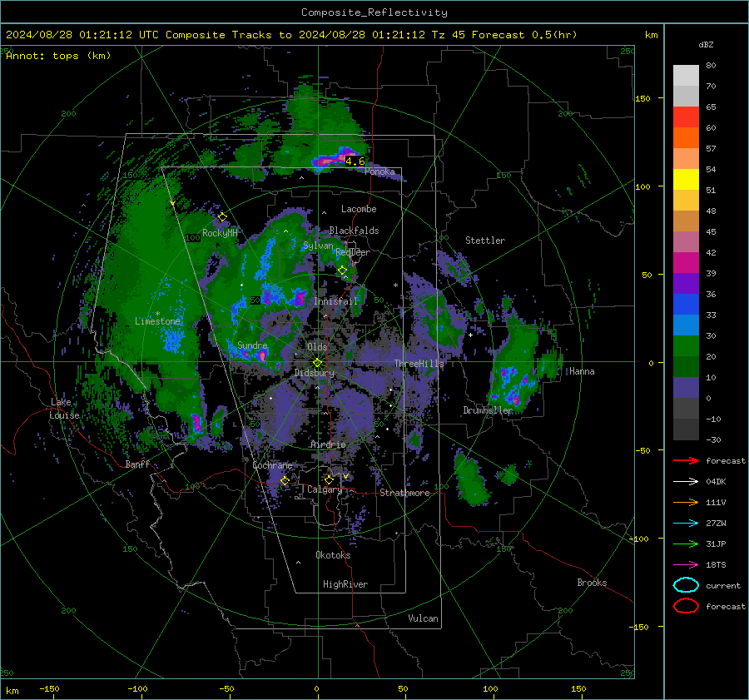
Task: Click the Annot: tops (km) label
Action: (x=58, y=56)
